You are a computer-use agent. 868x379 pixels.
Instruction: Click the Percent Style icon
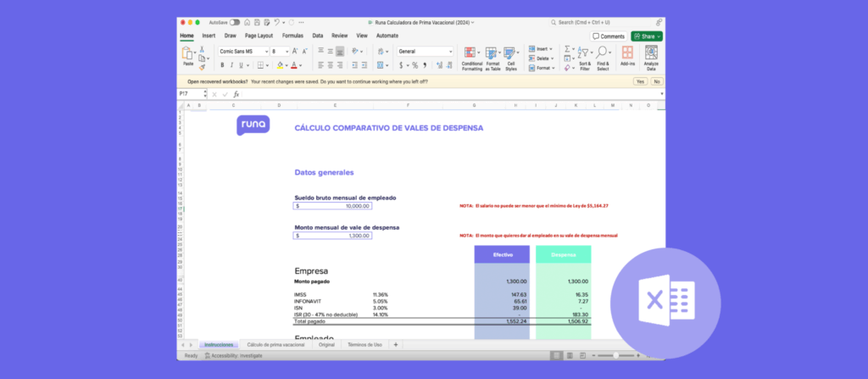(415, 65)
